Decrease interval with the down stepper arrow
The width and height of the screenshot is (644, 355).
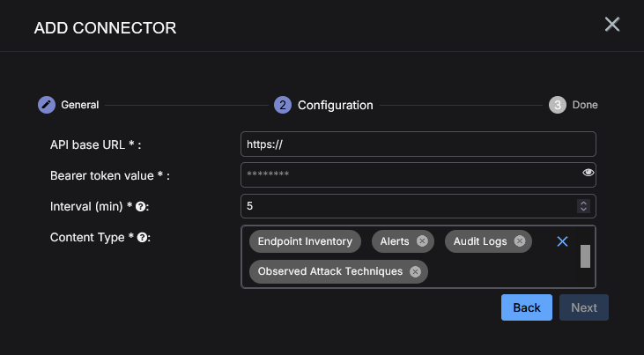click(x=583, y=210)
